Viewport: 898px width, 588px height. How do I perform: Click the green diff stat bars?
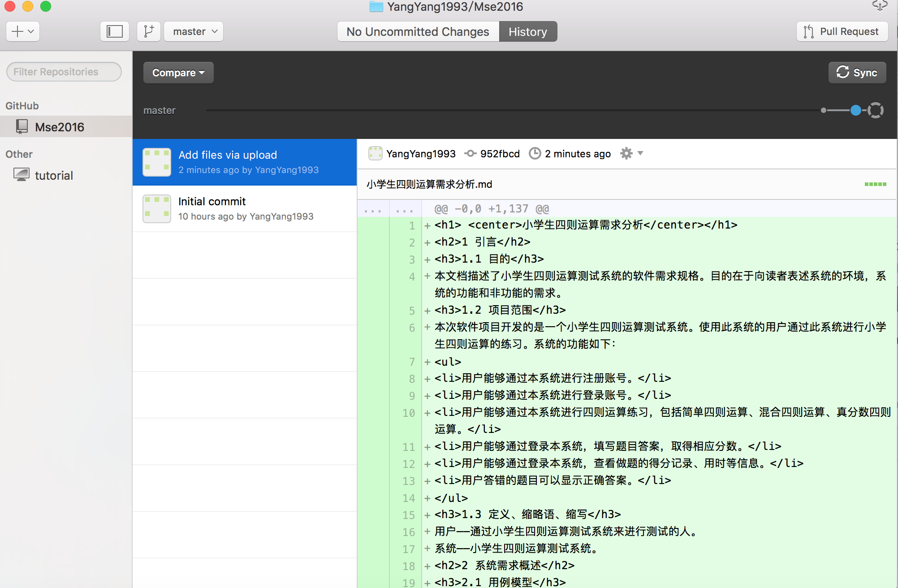[x=875, y=184]
